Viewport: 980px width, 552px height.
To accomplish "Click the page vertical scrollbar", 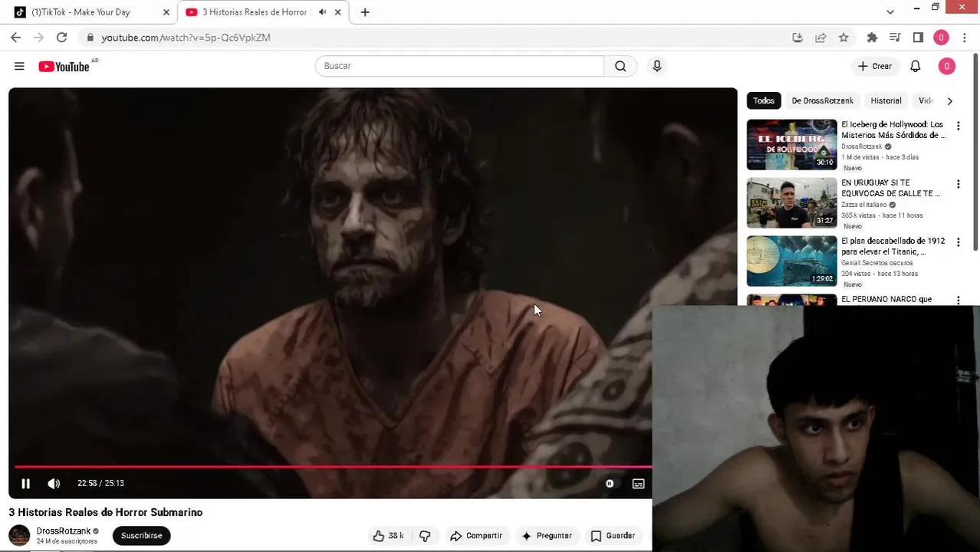I will click(x=975, y=150).
